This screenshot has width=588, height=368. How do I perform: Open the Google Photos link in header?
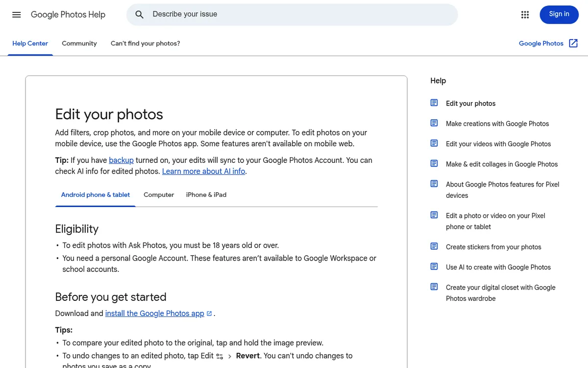(x=541, y=43)
